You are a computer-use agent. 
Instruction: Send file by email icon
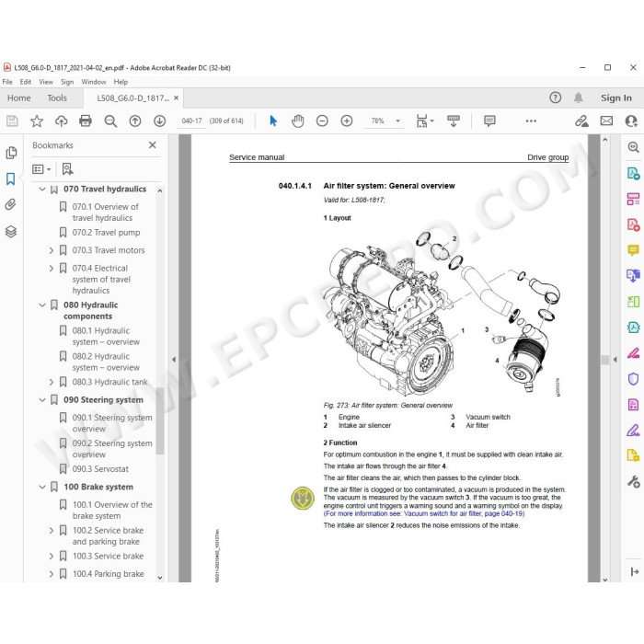click(606, 121)
